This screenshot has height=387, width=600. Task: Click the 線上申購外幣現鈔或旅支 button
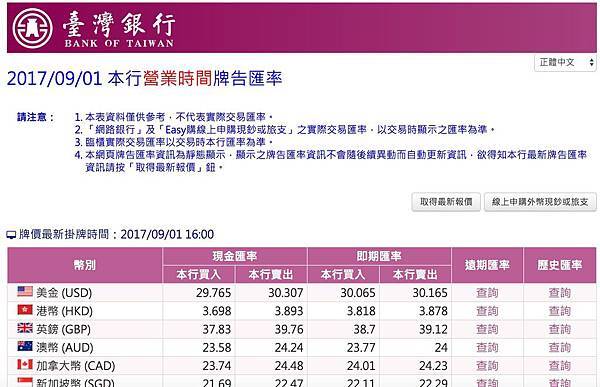click(540, 202)
